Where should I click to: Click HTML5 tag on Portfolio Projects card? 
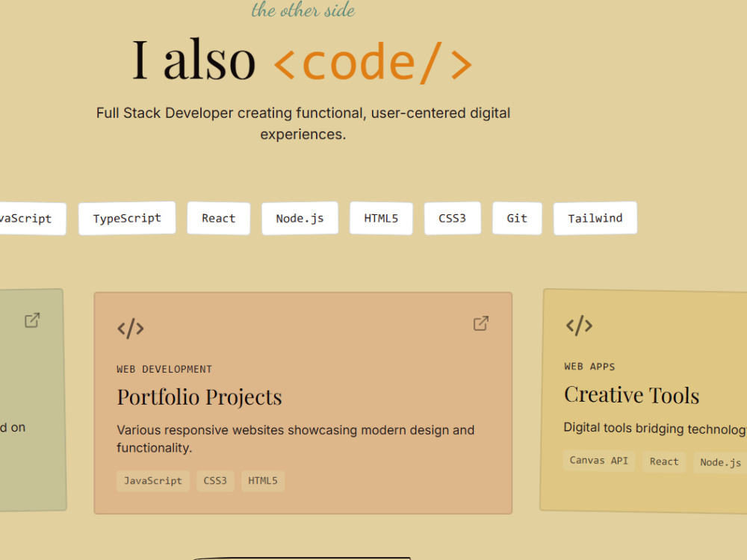click(x=263, y=481)
